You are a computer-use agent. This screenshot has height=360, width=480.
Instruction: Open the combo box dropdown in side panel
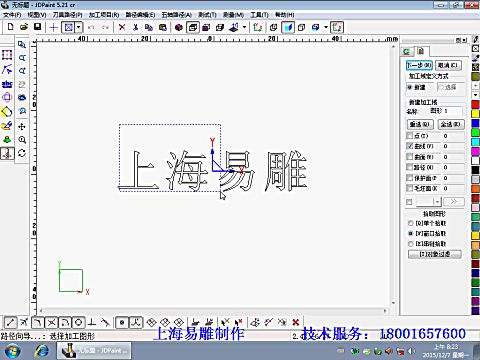pos(437,202)
